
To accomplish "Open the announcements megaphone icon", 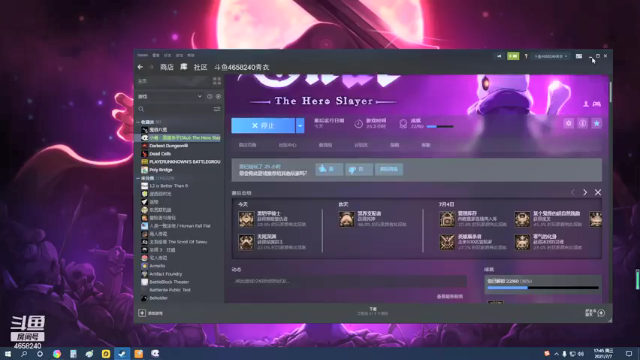I will [499, 56].
